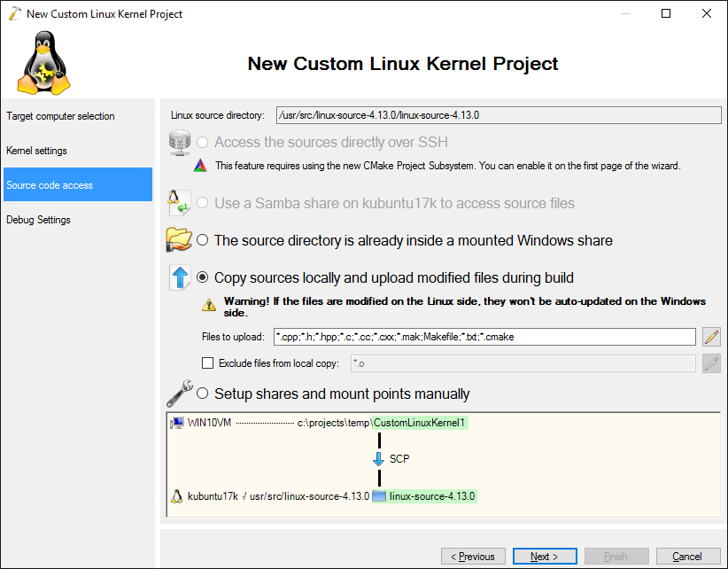
Task: Click the Files to upload text field
Action: 484,337
